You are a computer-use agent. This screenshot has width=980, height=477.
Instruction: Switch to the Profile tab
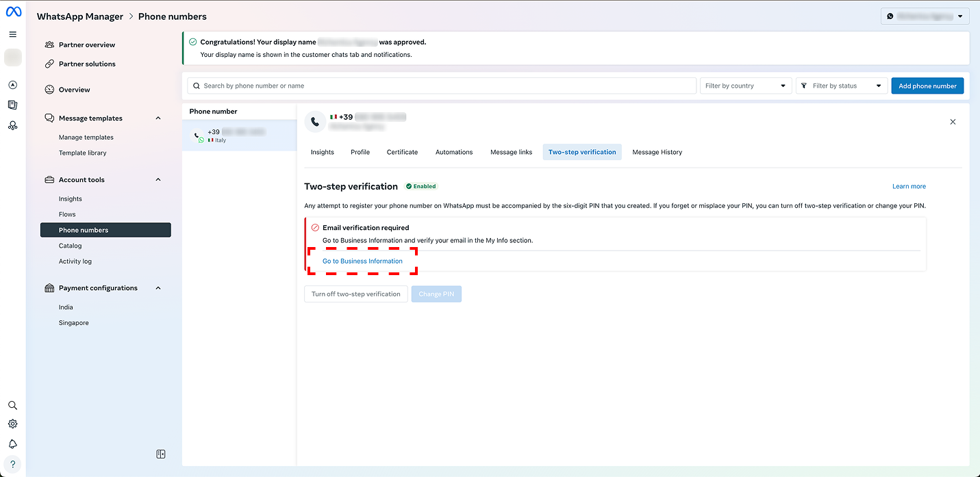coord(360,152)
